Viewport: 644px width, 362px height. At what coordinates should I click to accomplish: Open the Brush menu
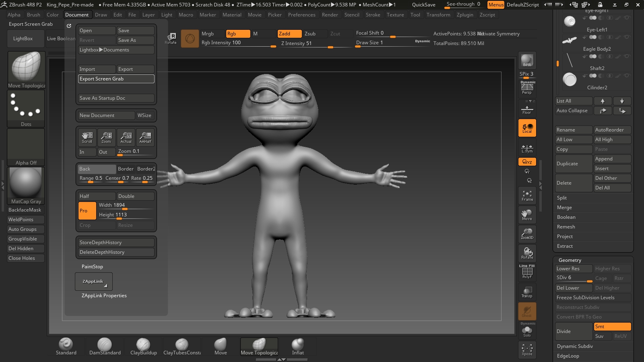[33, 15]
